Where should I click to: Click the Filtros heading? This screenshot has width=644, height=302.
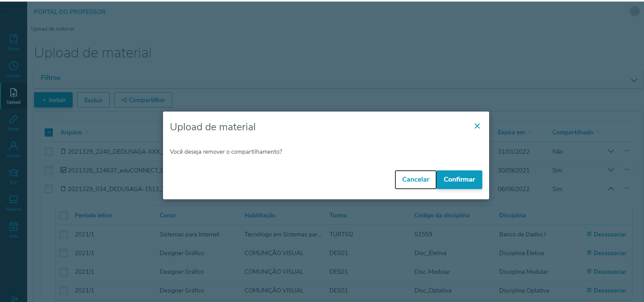click(51, 78)
